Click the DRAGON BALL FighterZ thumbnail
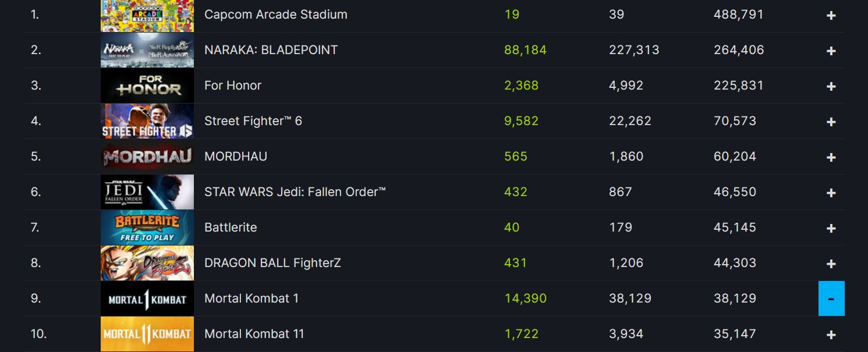 (147, 263)
